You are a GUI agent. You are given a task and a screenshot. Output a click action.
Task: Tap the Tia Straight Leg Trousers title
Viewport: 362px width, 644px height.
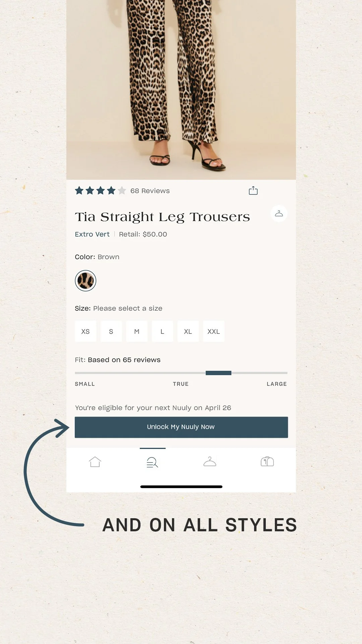click(162, 217)
